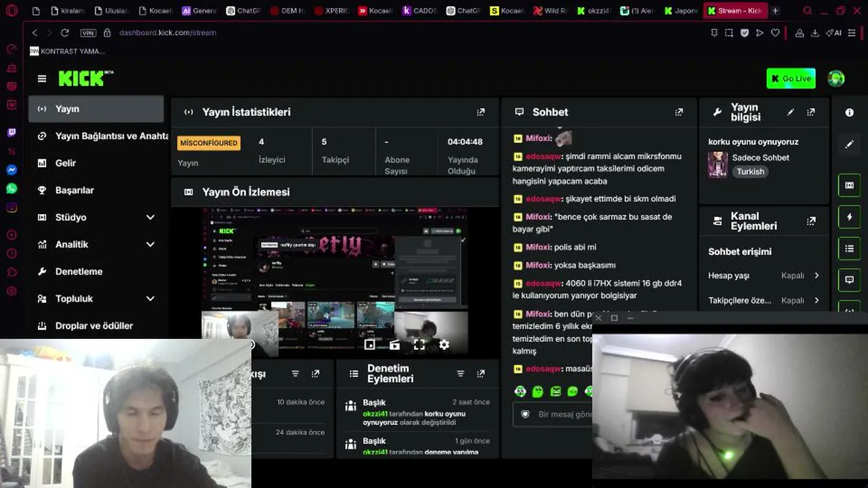The height and width of the screenshot is (488, 868).
Task: Toggle the lightning bolt icon in the right rail
Action: point(849,217)
